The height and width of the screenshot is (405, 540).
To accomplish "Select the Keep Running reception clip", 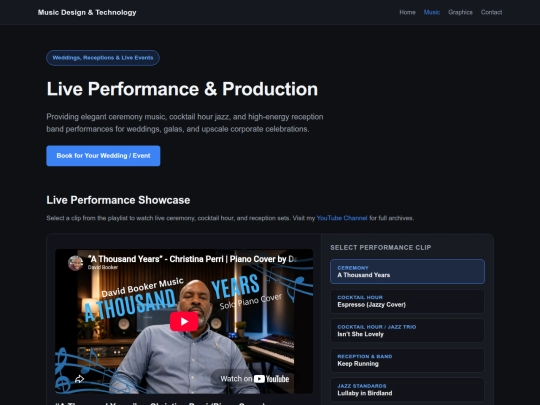I will 407,361.
